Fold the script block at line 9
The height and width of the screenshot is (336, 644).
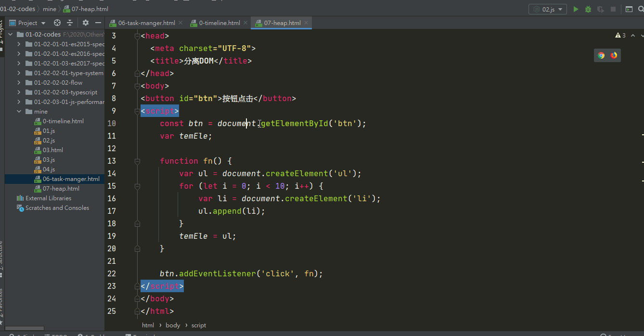click(137, 111)
